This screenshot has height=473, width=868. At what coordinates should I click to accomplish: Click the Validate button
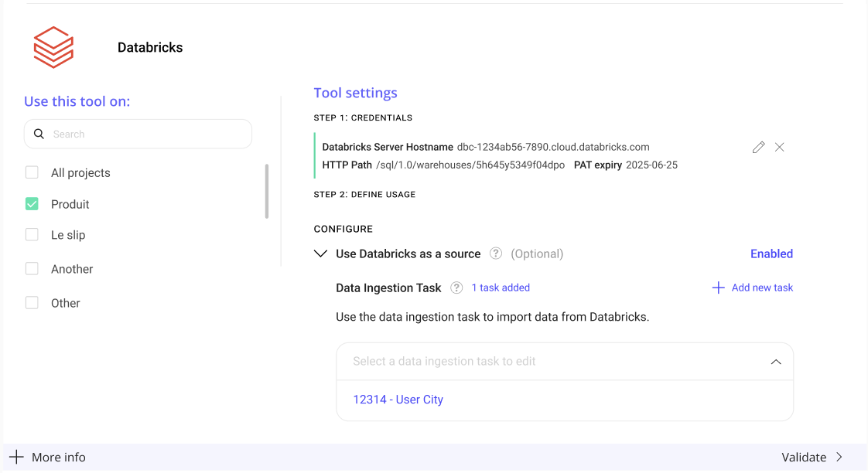tap(812, 457)
